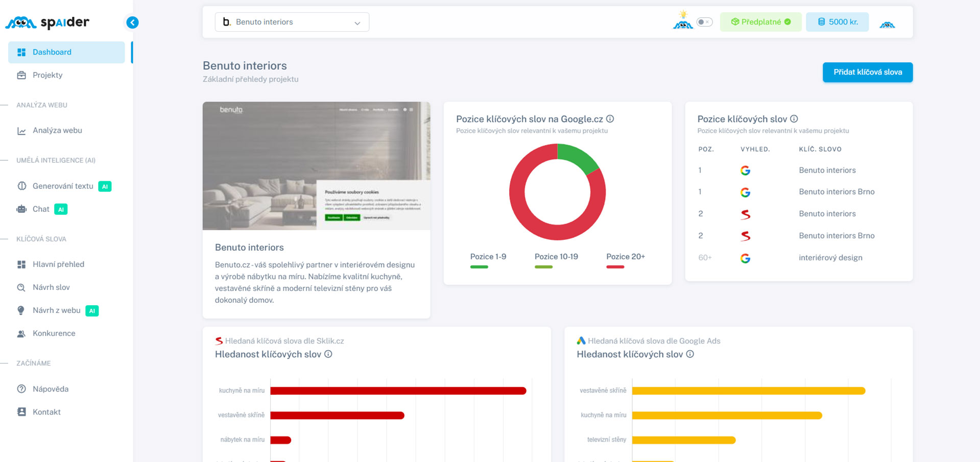Click the Návrh z webu lightbulb icon

coord(21,310)
